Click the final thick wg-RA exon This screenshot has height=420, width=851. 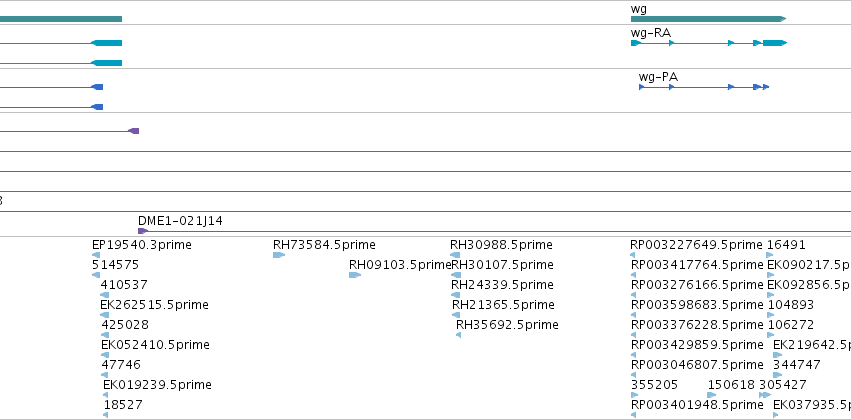[x=774, y=43]
